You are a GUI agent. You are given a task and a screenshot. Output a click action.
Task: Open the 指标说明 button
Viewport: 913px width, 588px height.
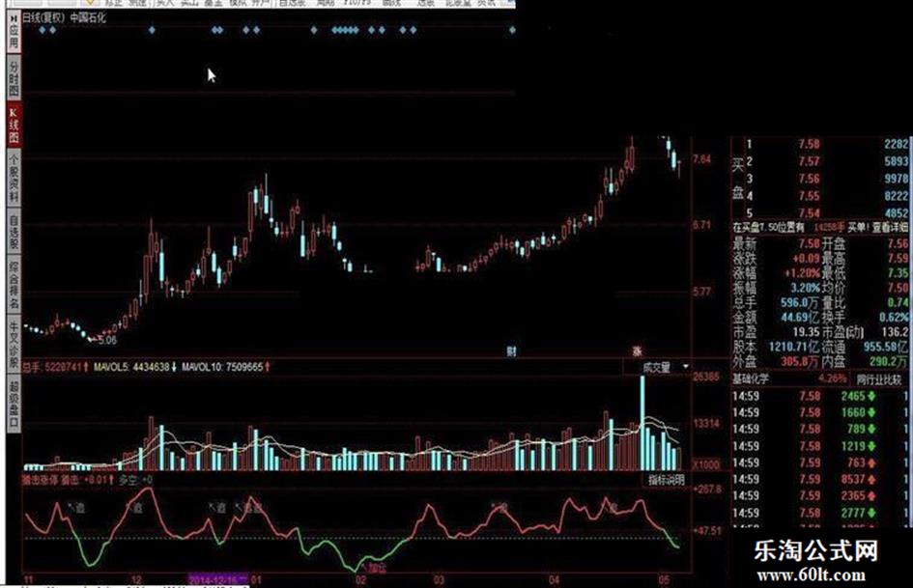click(x=666, y=480)
